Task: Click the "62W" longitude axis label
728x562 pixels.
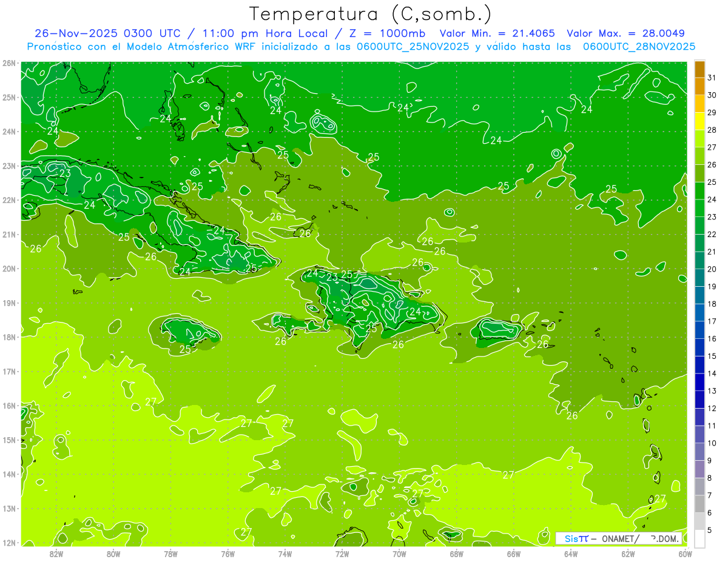Action: click(x=628, y=554)
